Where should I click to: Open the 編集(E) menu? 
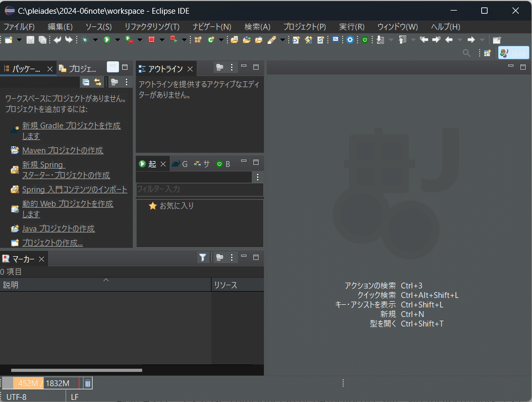click(60, 27)
